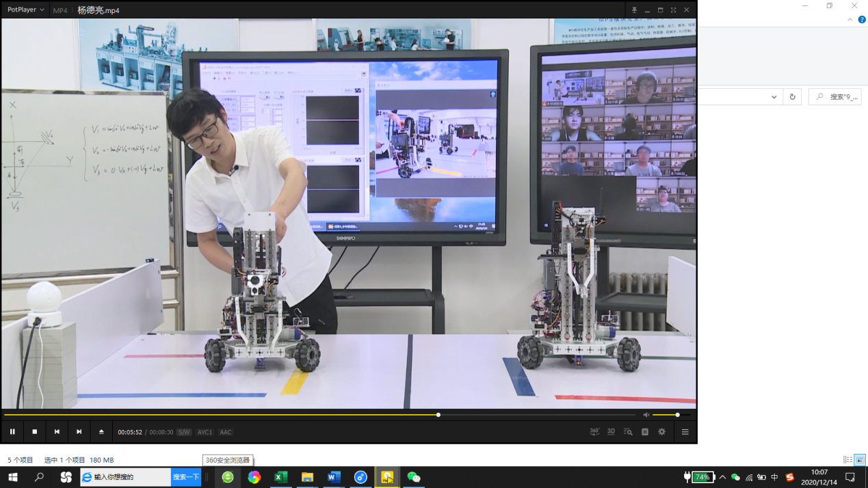Image resolution: width=868 pixels, height=488 pixels.
Task: Toggle 360° video mode
Action: coord(594,432)
